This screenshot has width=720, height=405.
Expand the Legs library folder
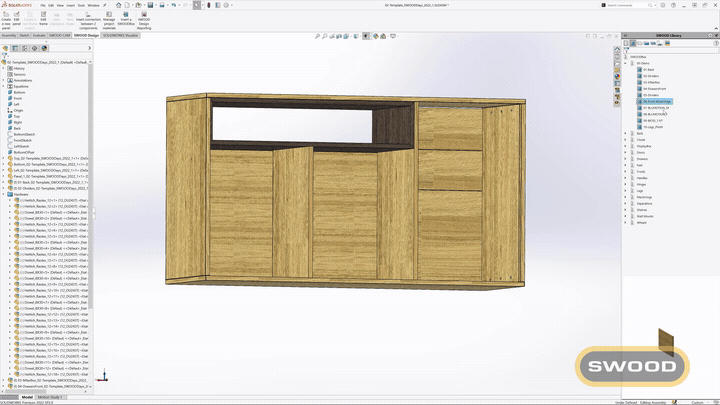(625, 191)
